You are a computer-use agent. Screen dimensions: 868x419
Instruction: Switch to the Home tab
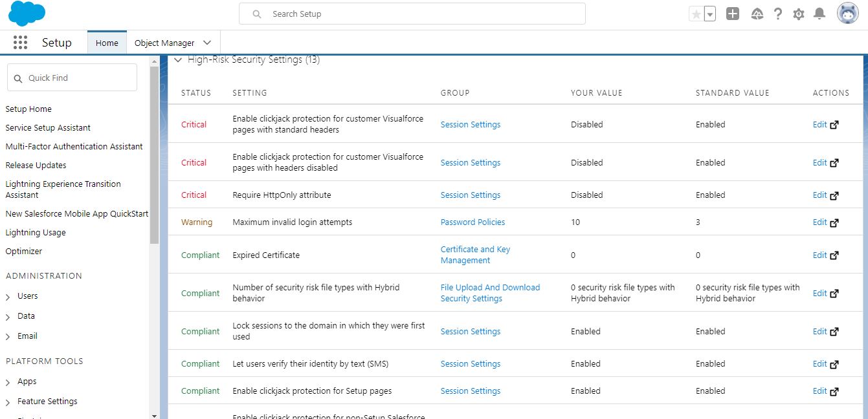tap(106, 42)
